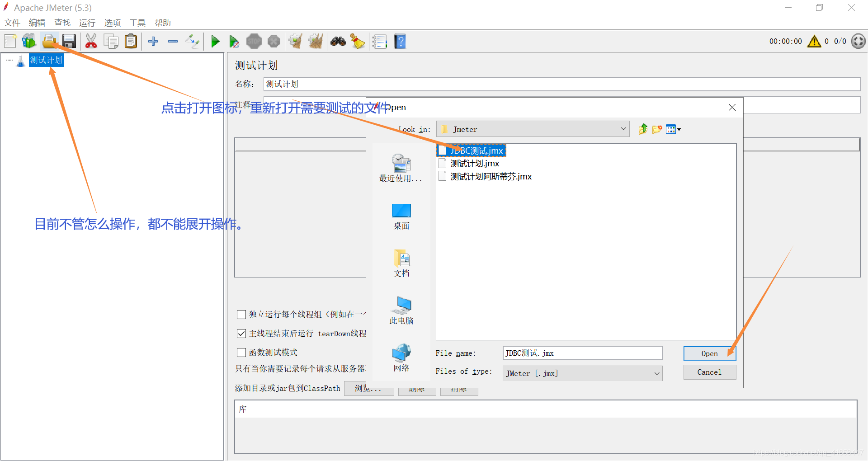The height and width of the screenshot is (461, 868).
Task: Click the remote engine status icon
Action: click(858, 41)
